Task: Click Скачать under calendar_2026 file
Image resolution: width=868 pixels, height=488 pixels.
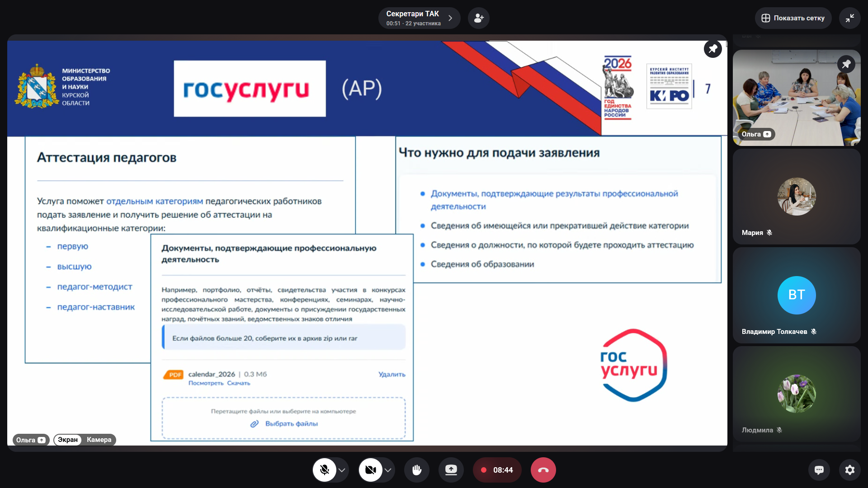Action: (x=239, y=383)
